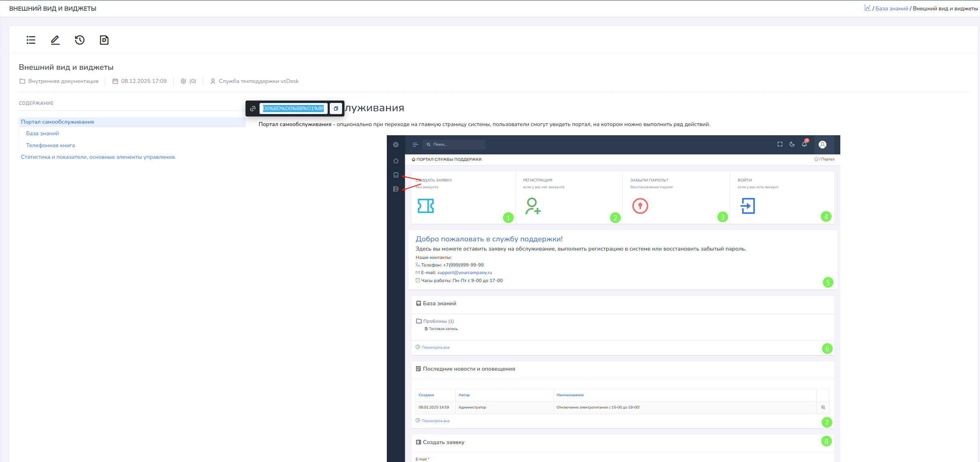Click the portal screenshot image
Screen dimensions: 980x462
[x=614, y=298]
